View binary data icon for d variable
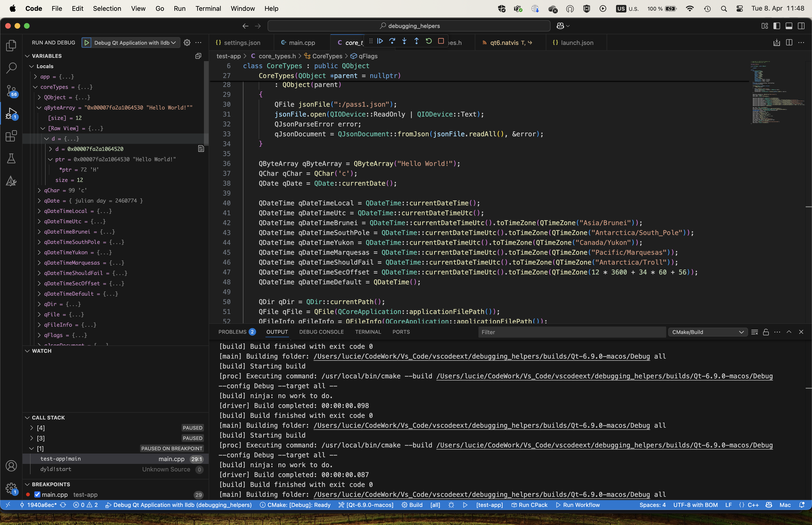Viewport: 812px width, 525px height. click(x=201, y=149)
